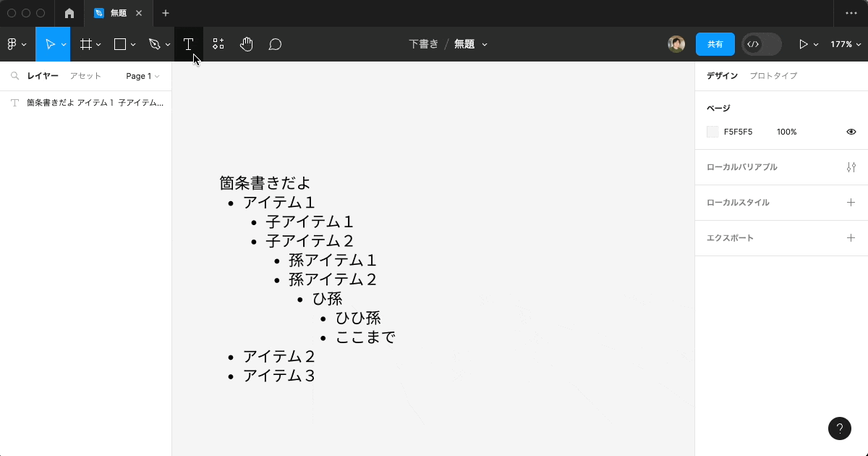Toggle Dev Mode with the </> switch

pyautogui.click(x=760, y=44)
